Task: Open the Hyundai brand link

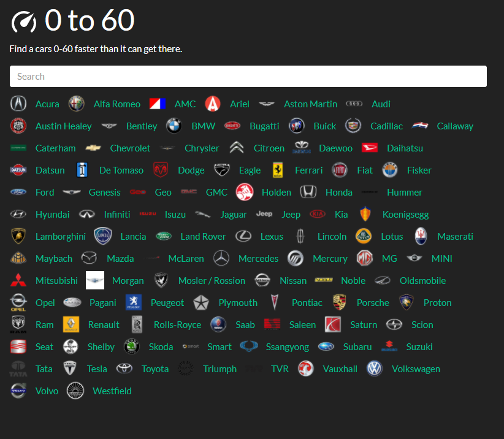Action: (52, 215)
